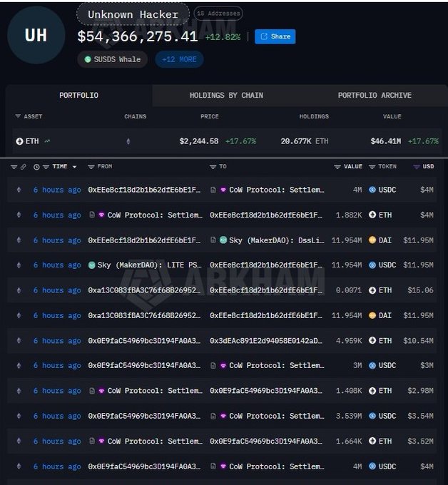Select the SUSDS Whale tag

[x=113, y=59]
